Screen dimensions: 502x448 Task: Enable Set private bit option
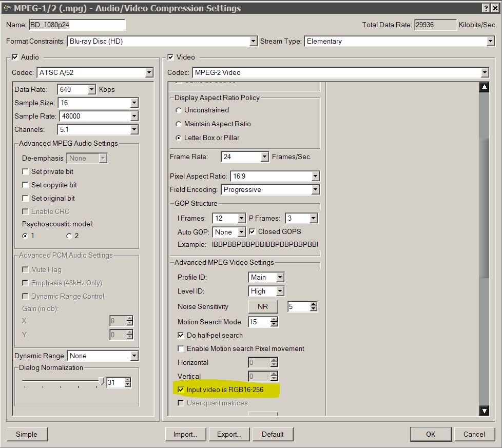[x=25, y=172]
